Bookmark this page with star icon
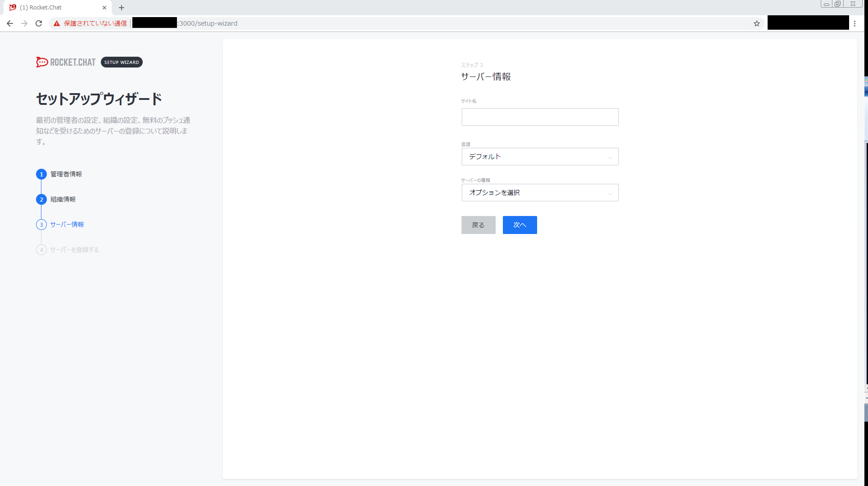The width and height of the screenshot is (868, 486). point(757,23)
